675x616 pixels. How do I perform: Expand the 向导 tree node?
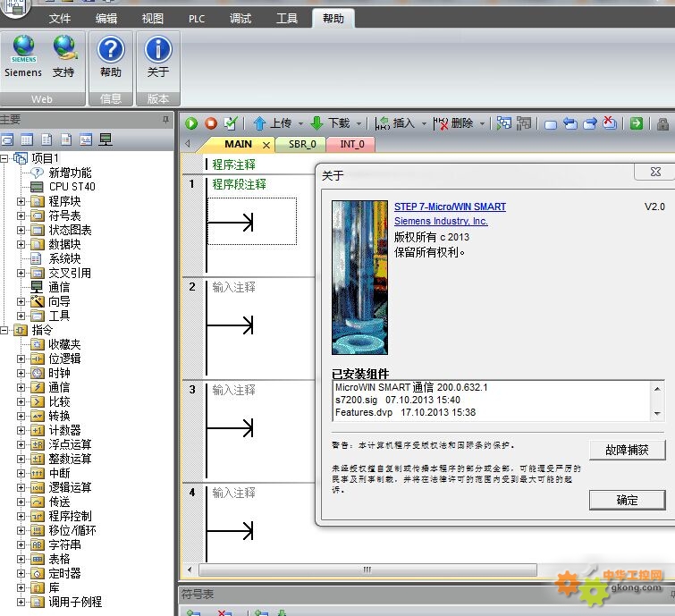[21, 302]
